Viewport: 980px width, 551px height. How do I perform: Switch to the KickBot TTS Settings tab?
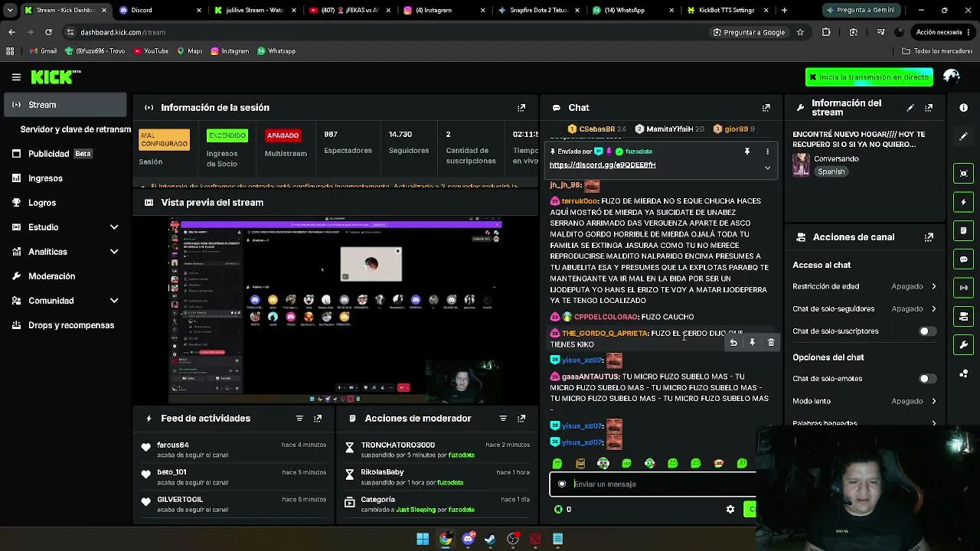tap(726, 10)
